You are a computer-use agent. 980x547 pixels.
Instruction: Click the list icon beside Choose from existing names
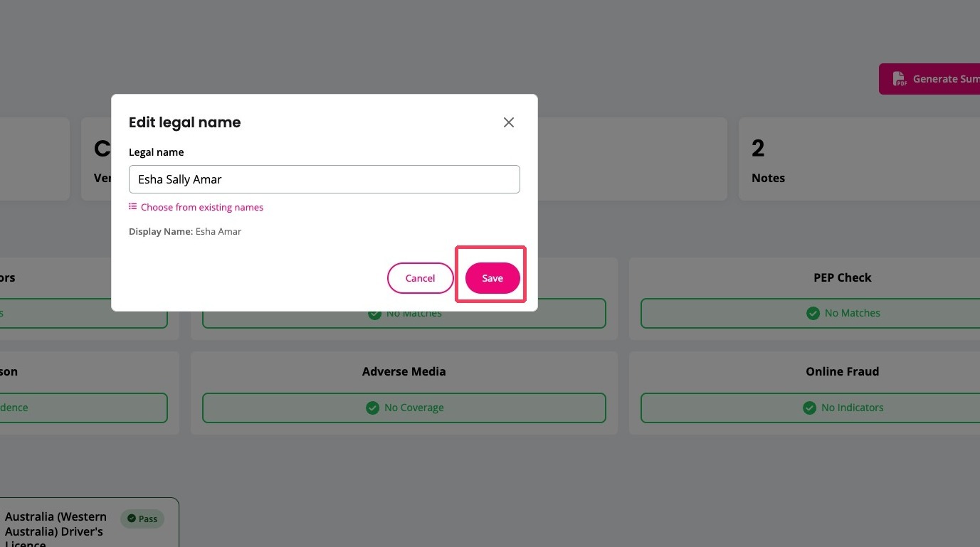[132, 207]
